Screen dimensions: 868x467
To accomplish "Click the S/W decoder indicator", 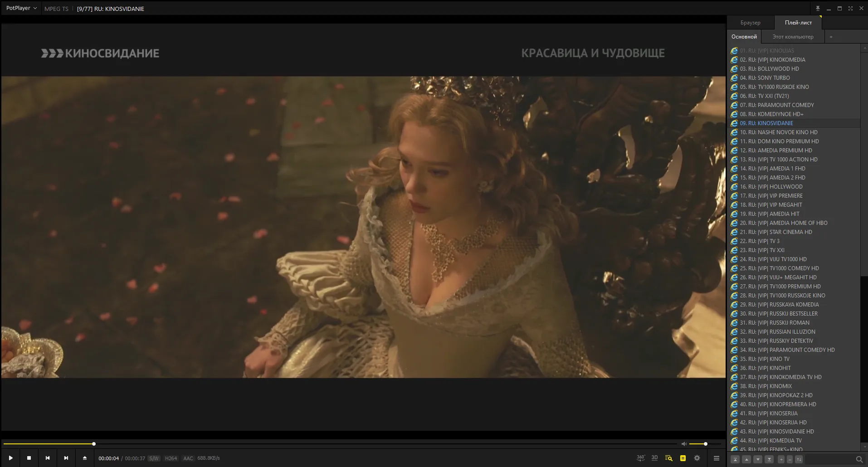I will [x=154, y=458].
